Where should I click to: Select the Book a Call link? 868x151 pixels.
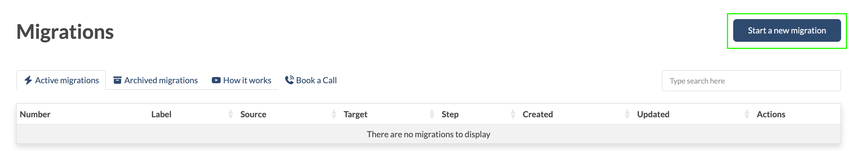pos(316,80)
